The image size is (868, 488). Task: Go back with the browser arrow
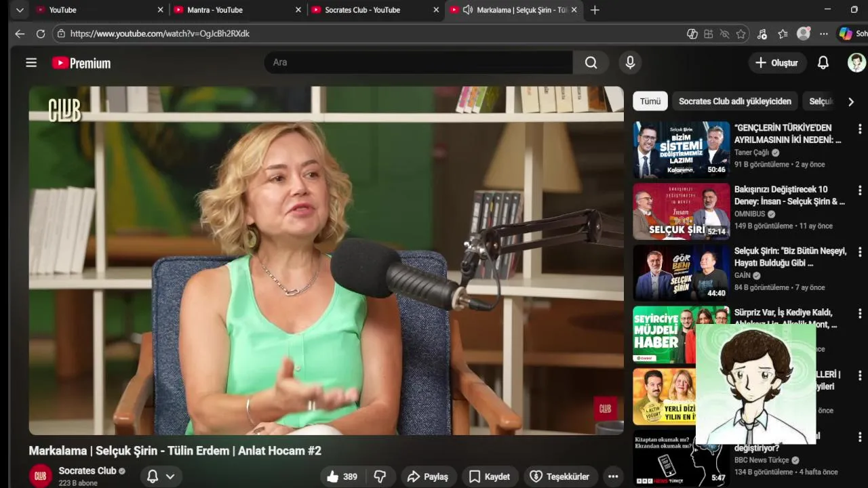(x=20, y=33)
